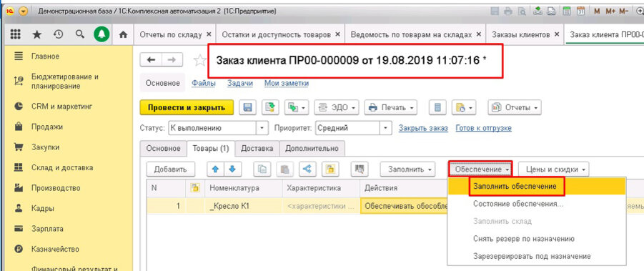Image resolution: width=644 pixels, height=271 pixels.
Task: Expand the Статус dropdown
Action: click(262, 128)
